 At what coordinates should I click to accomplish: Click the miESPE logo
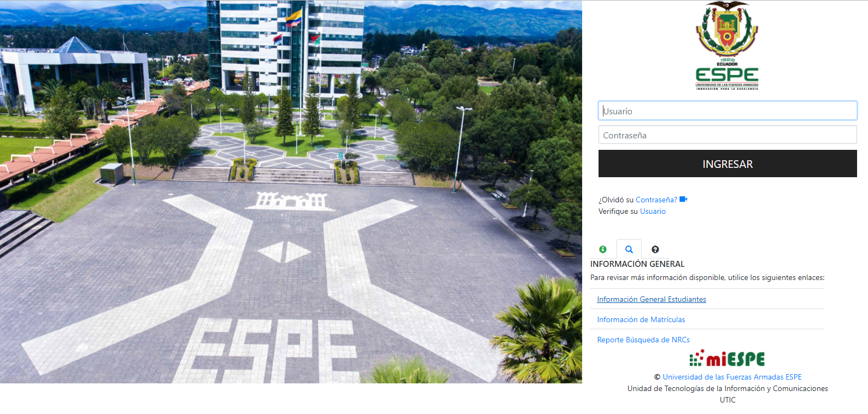click(x=727, y=358)
